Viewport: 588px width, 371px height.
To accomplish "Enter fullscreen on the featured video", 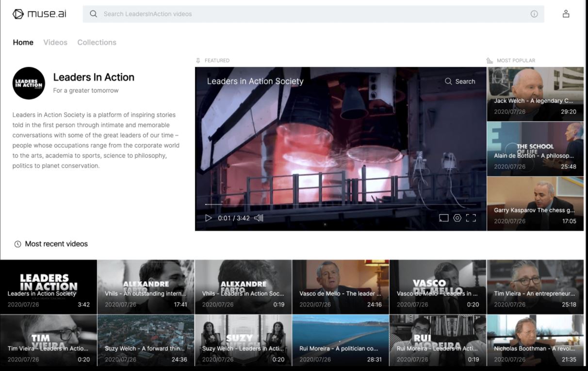I will (471, 218).
